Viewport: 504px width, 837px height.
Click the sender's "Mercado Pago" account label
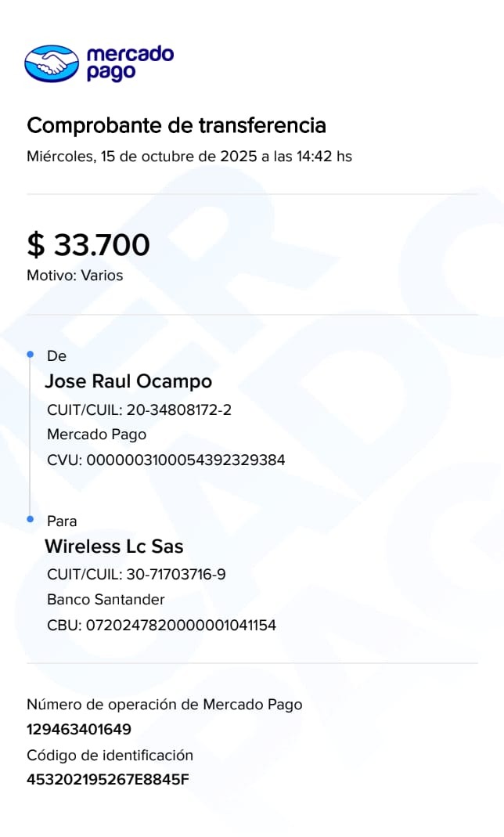click(96, 435)
